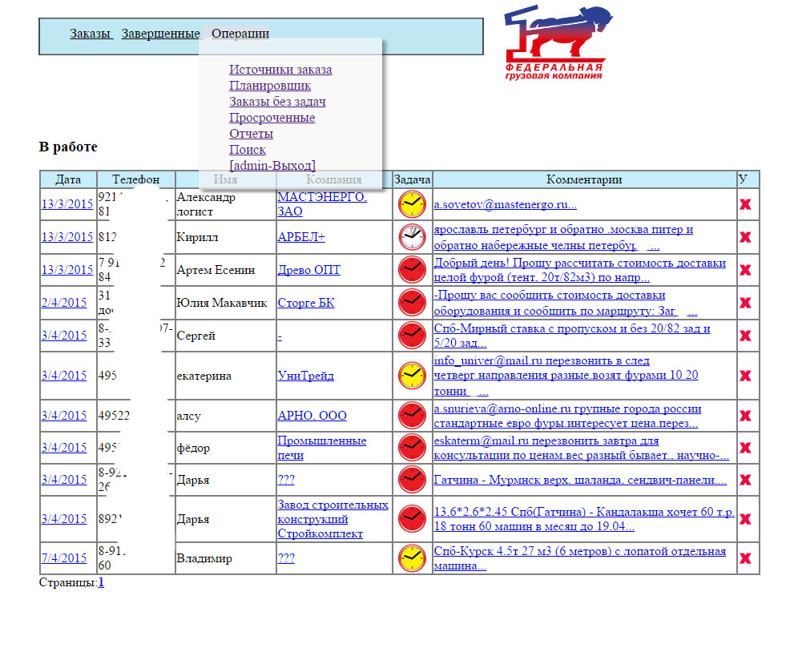Open the red clock task for Сторге БК
Viewport: 794px width, 672px height.
412,302
